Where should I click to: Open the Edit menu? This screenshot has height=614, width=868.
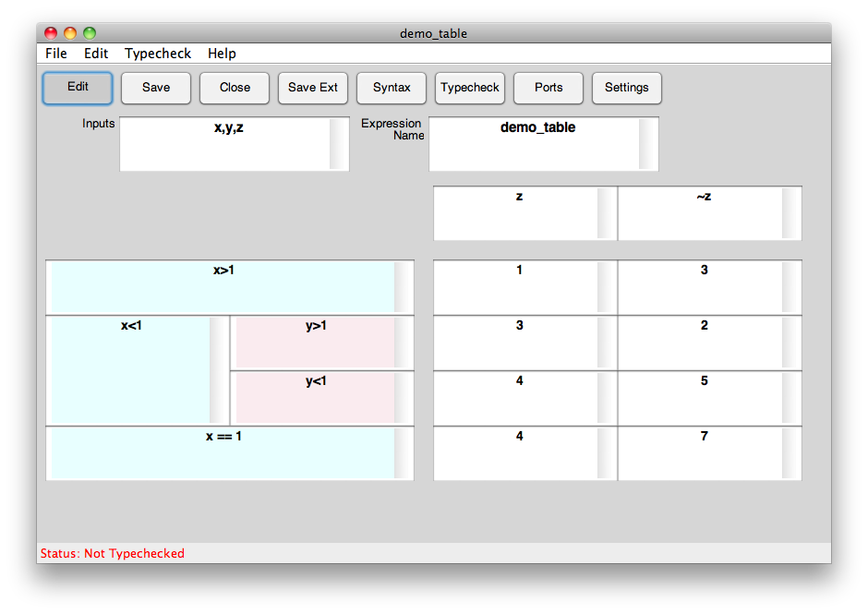click(x=96, y=54)
